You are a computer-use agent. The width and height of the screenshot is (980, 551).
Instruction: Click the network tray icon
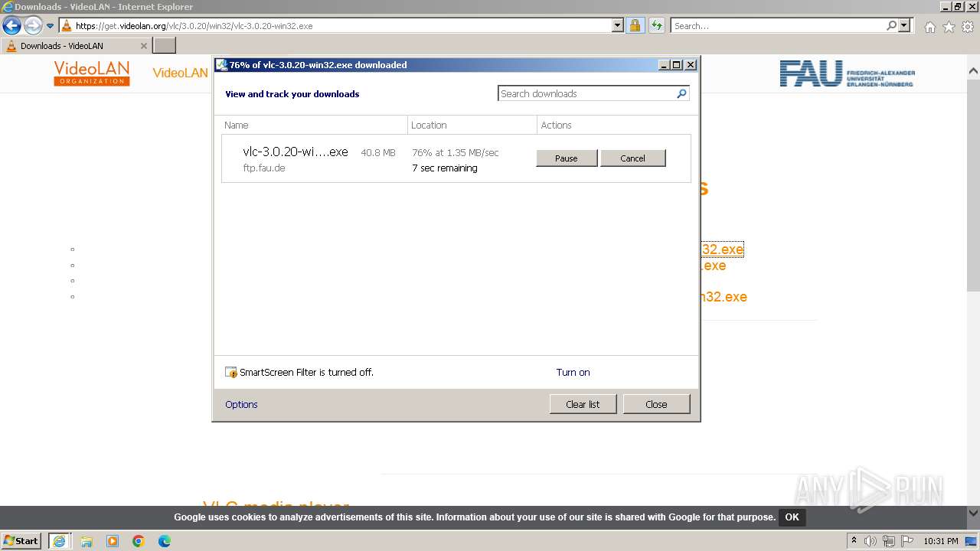click(x=889, y=541)
